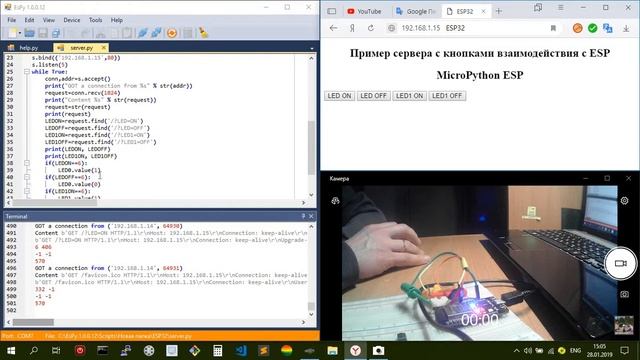Click the Open folder icon in EsPy toolbar

[29, 33]
